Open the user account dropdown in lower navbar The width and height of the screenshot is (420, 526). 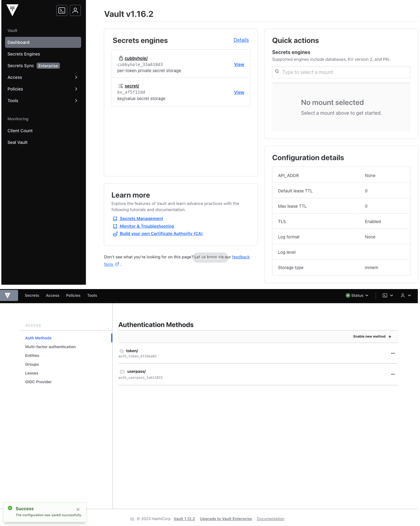(406, 295)
